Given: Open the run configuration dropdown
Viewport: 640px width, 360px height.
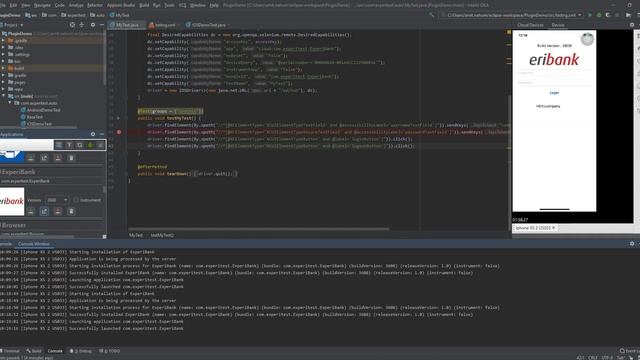Looking at the screenshot, I should click(511, 15).
